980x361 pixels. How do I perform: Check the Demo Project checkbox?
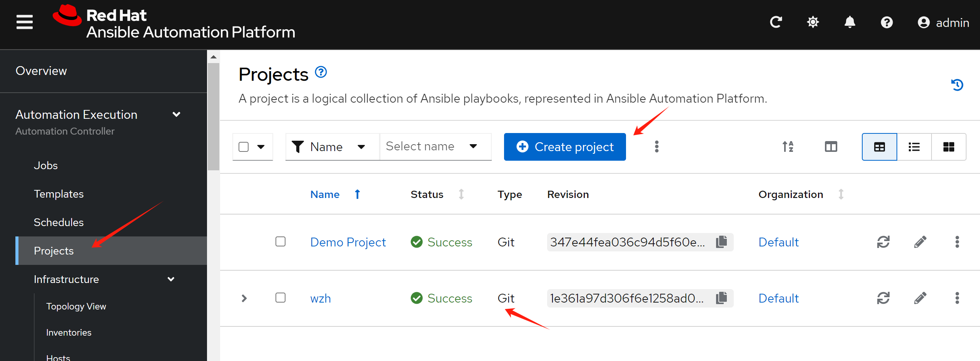pos(280,241)
